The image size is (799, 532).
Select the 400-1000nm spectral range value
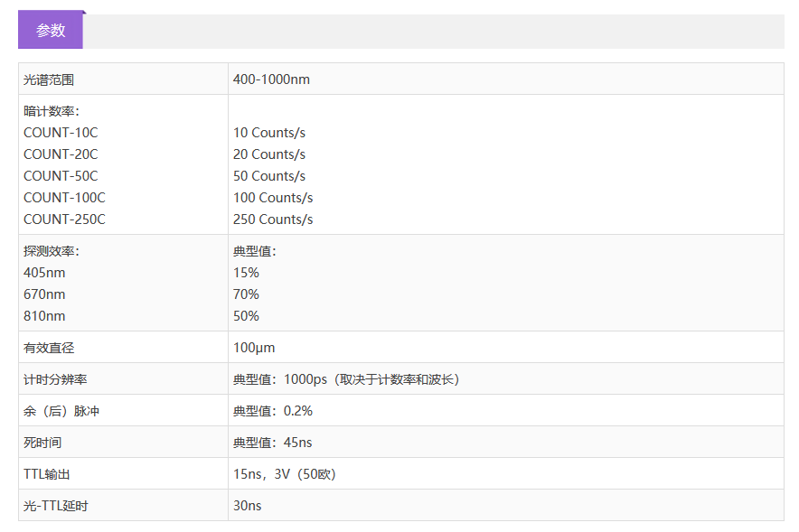271,79
